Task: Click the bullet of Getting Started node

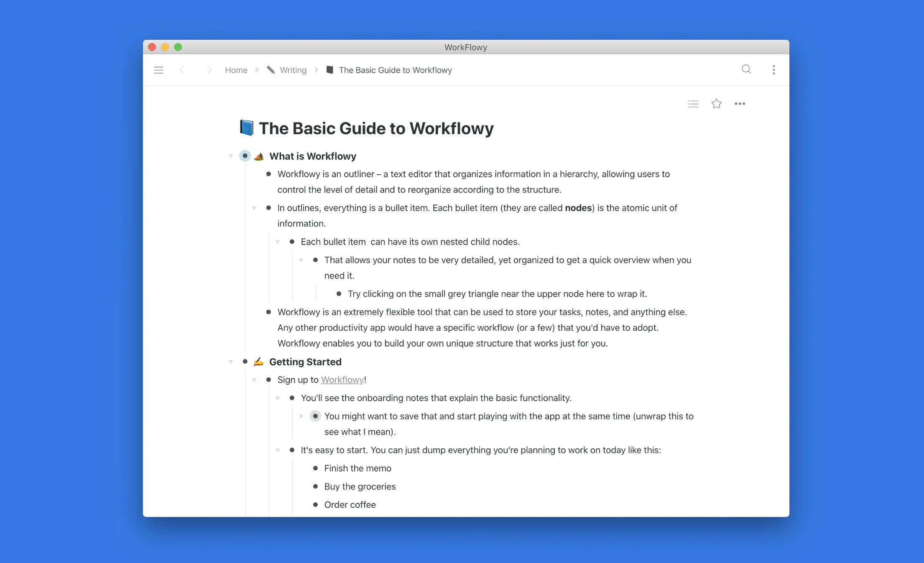Action: click(x=245, y=362)
